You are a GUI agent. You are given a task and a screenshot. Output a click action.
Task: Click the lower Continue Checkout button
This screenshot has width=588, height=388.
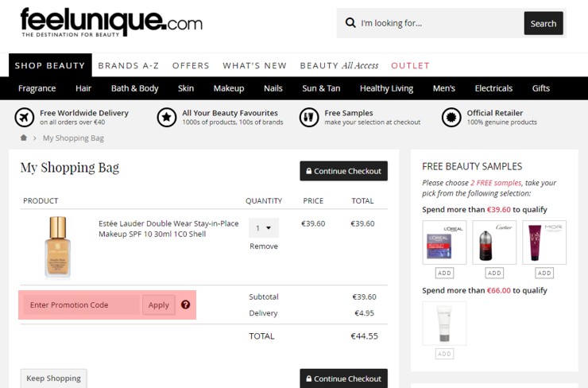[x=343, y=378]
